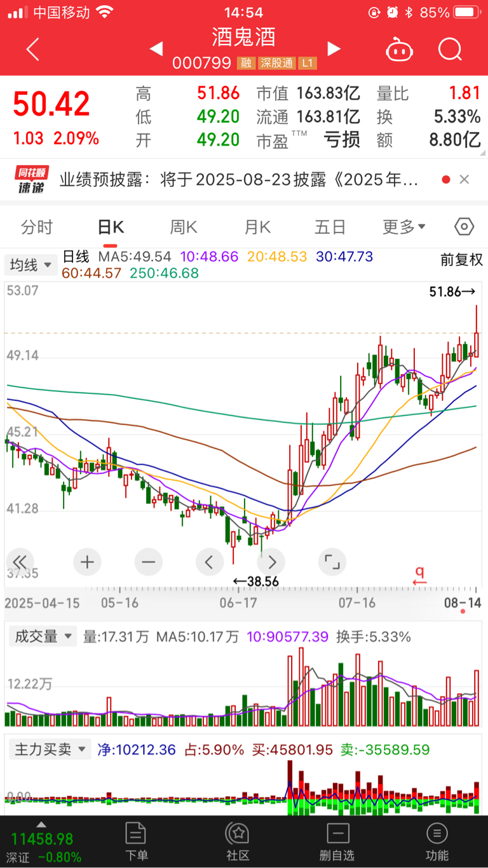The image size is (488, 868).
Task: Move chart right with right chevron
Action: (271, 562)
